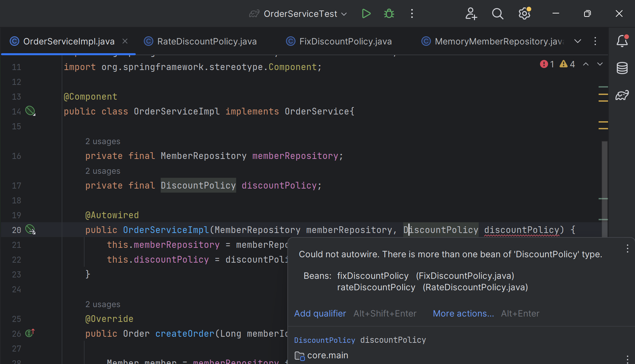
Task: Open More actions... link in popup
Action: point(463,313)
